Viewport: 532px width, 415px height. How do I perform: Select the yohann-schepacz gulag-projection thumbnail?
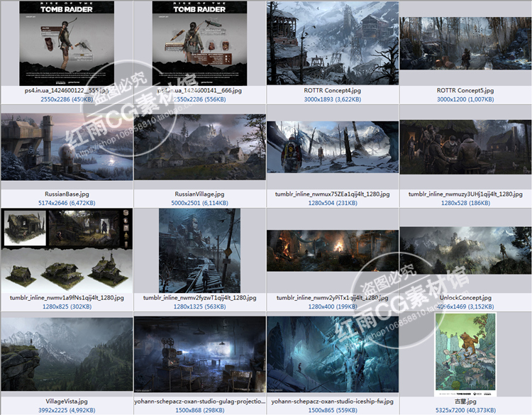tap(200, 354)
